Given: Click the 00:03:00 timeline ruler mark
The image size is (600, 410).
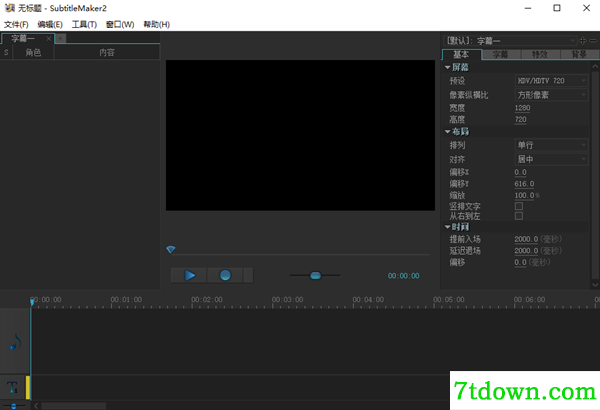Looking at the screenshot, I should point(287,300).
